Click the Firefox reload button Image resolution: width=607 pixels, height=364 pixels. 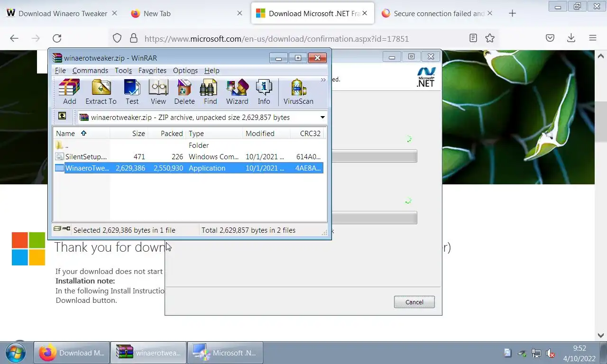pyautogui.click(x=57, y=38)
